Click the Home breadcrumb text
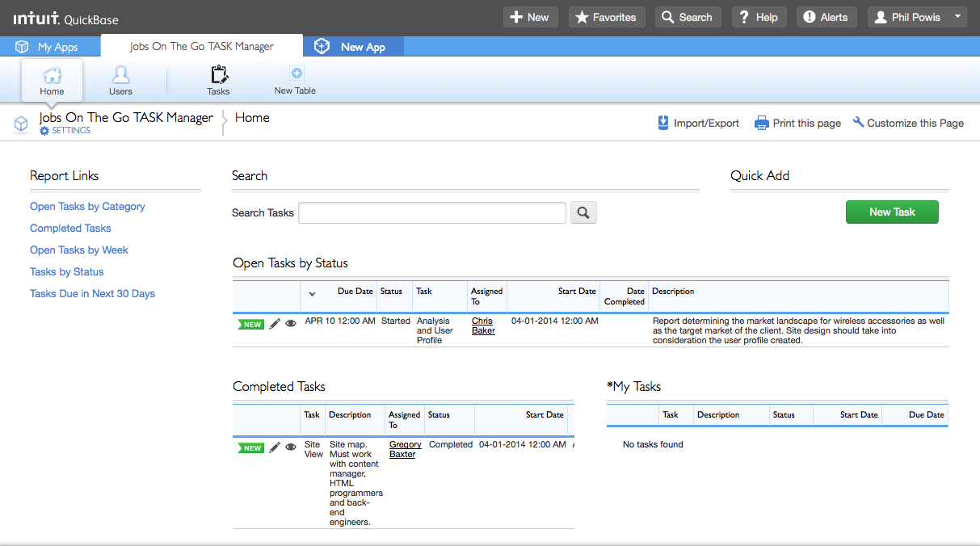 click(252, 117)
